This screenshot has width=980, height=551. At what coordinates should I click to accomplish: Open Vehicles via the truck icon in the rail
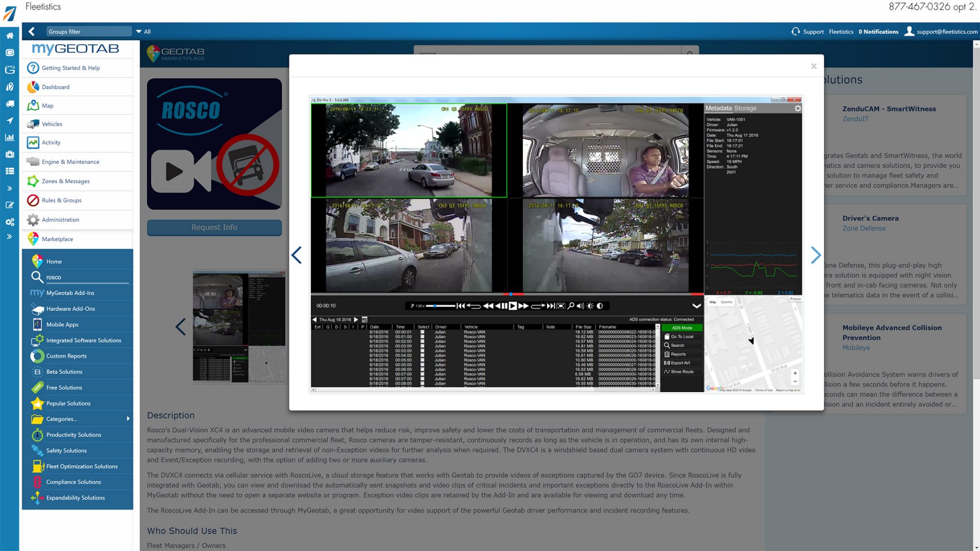(x=9, y=104)
